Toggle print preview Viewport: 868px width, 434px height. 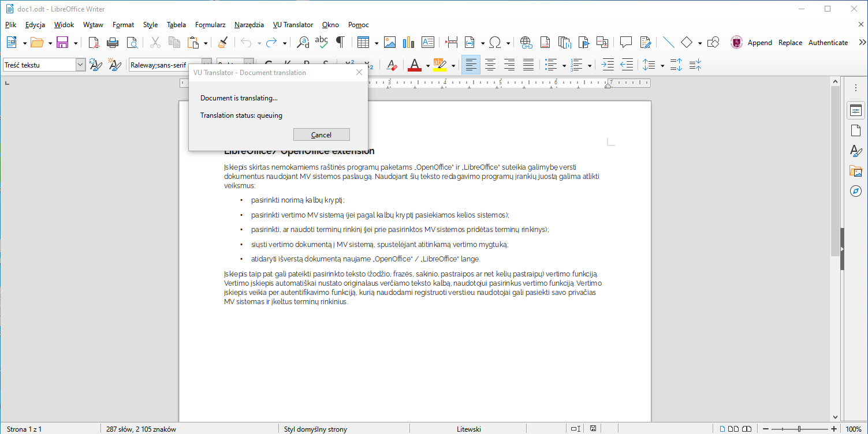coord(132,42)
